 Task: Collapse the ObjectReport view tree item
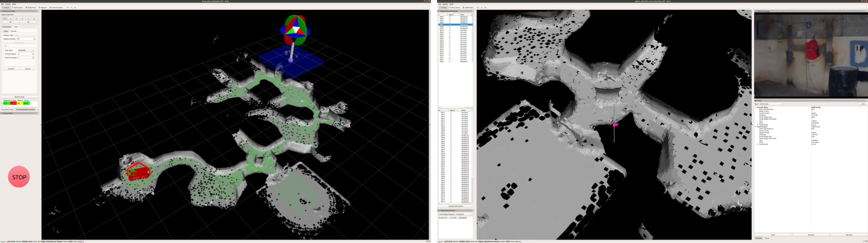[x=756, y=127]
